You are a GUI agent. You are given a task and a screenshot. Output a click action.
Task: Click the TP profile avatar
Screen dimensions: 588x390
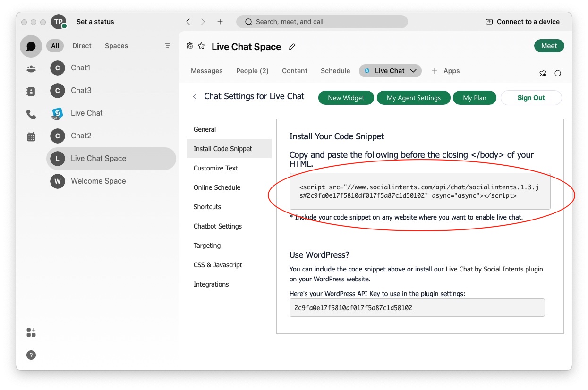[x=59, y=22]
